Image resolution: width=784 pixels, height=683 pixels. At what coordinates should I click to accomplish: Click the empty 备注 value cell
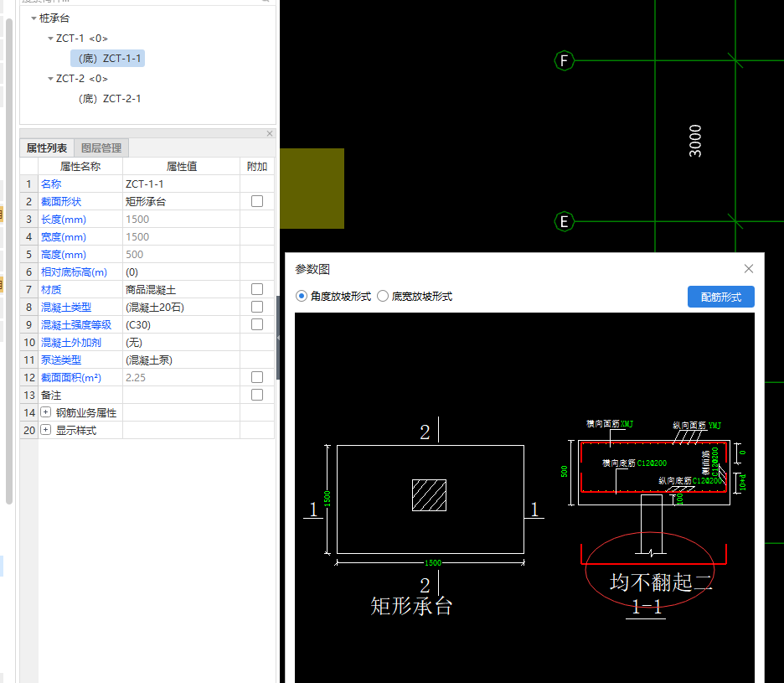[x=181, y=396]
